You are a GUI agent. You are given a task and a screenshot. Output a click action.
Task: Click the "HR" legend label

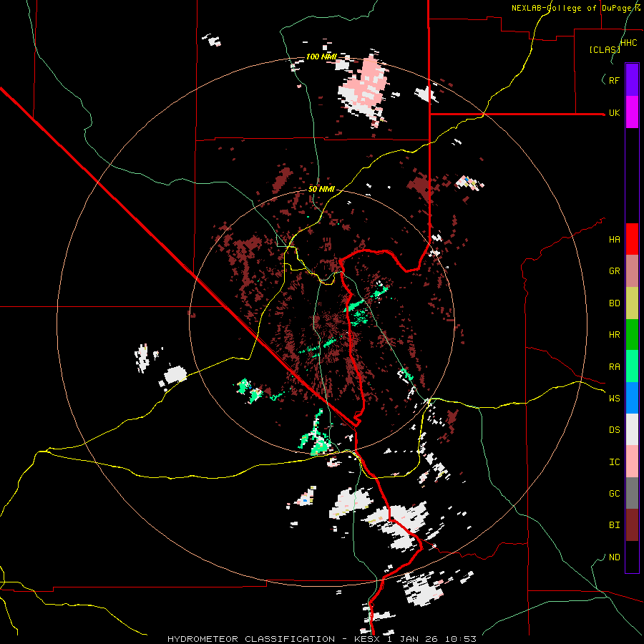(614, 335)
